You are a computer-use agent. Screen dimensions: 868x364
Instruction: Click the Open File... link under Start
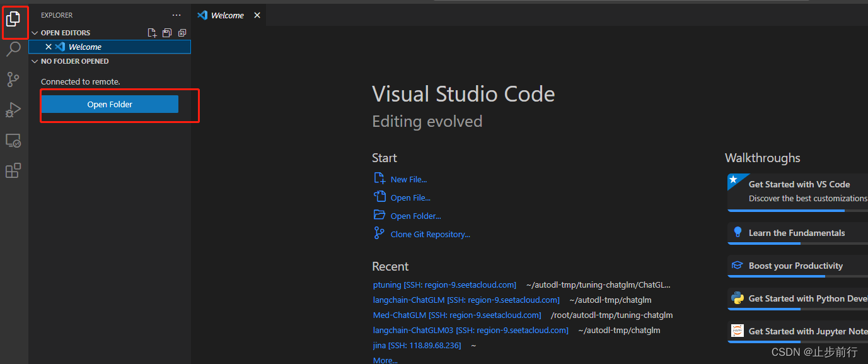point(410,198)
